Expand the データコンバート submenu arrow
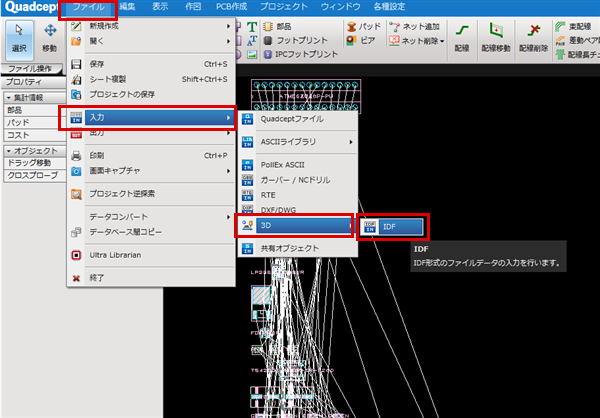 [x=228, y=217]
